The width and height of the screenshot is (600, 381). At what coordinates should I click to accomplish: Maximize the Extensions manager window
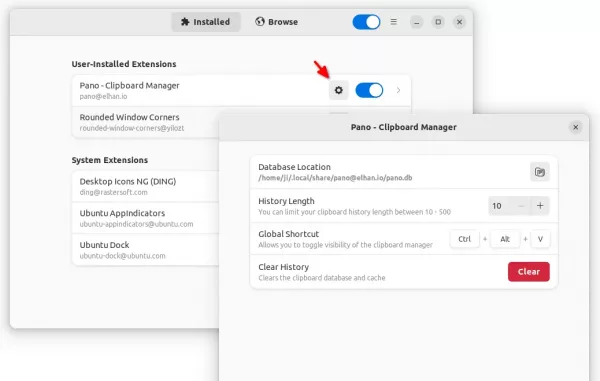[438, 22]
